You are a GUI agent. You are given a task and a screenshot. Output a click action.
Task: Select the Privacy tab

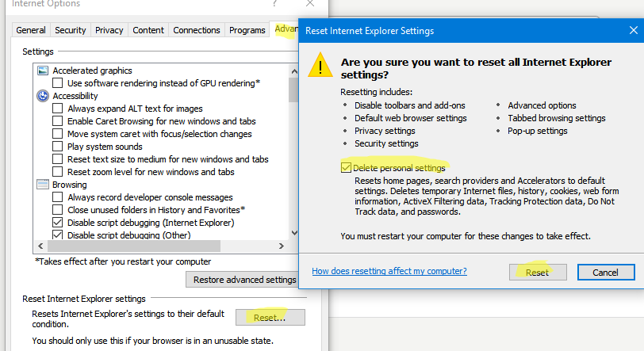point(109,30)
